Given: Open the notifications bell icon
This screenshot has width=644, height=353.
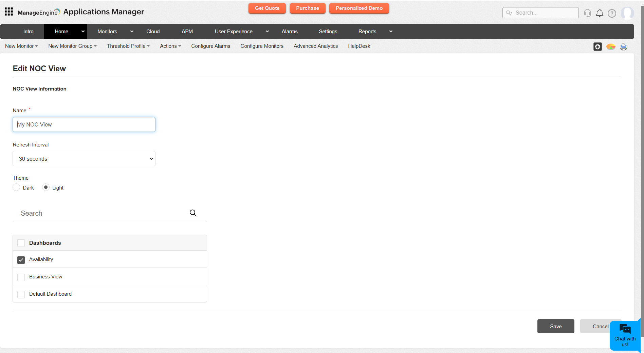Looking at the screenshot, I should (600, 13).
